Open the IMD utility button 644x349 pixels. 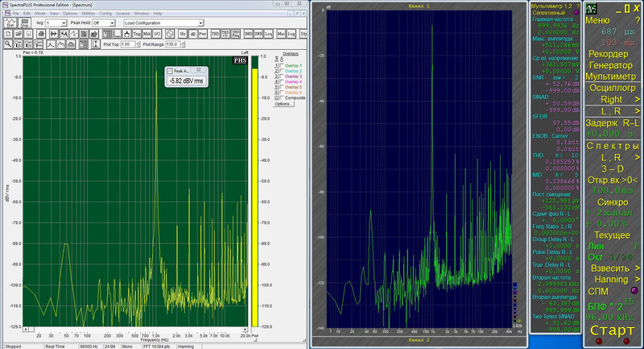(x=249, y=34)
